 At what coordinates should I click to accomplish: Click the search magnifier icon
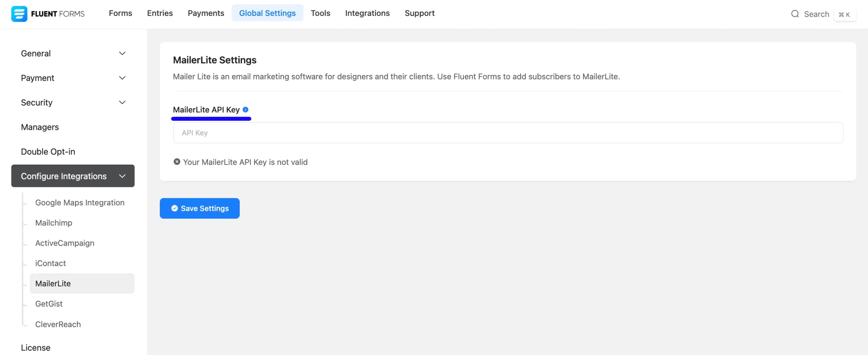[x=795, y=14]
